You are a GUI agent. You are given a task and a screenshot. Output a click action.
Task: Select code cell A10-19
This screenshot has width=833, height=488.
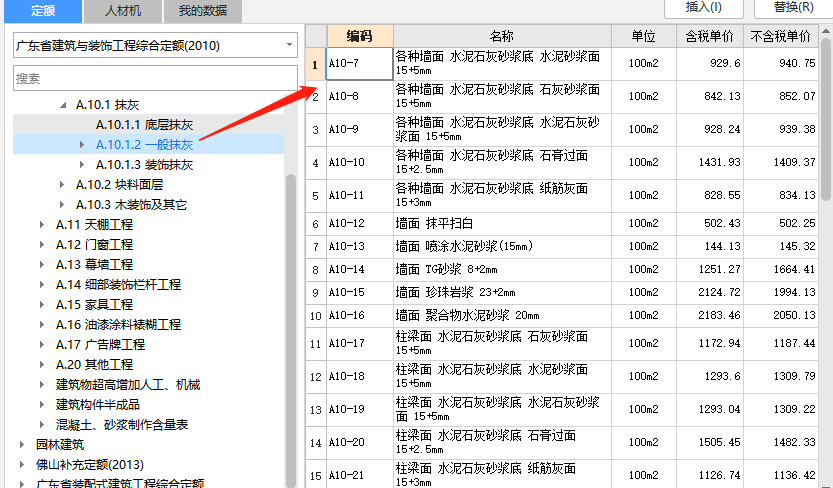tap(360, 409)
